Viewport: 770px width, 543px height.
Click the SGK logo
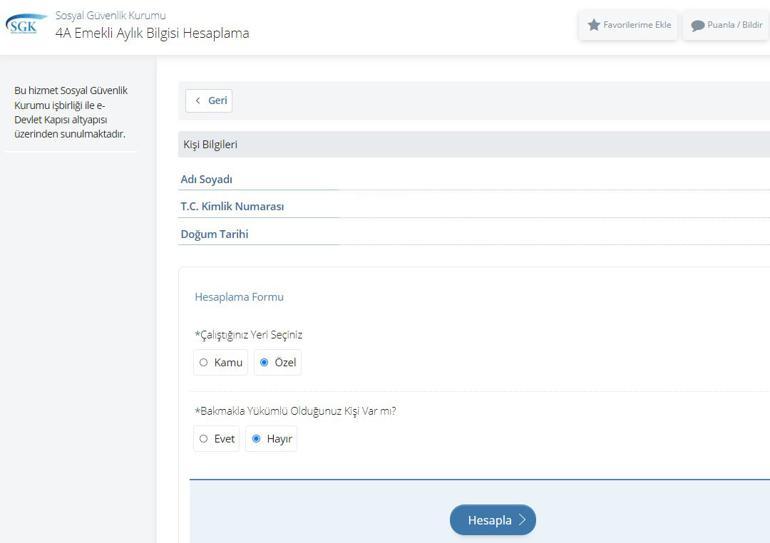pos(25,24)
